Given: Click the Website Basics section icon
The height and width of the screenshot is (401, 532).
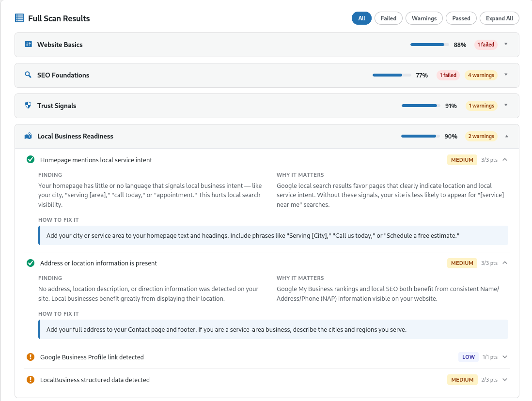Looking at the screenshot, I should pos(29,44).
